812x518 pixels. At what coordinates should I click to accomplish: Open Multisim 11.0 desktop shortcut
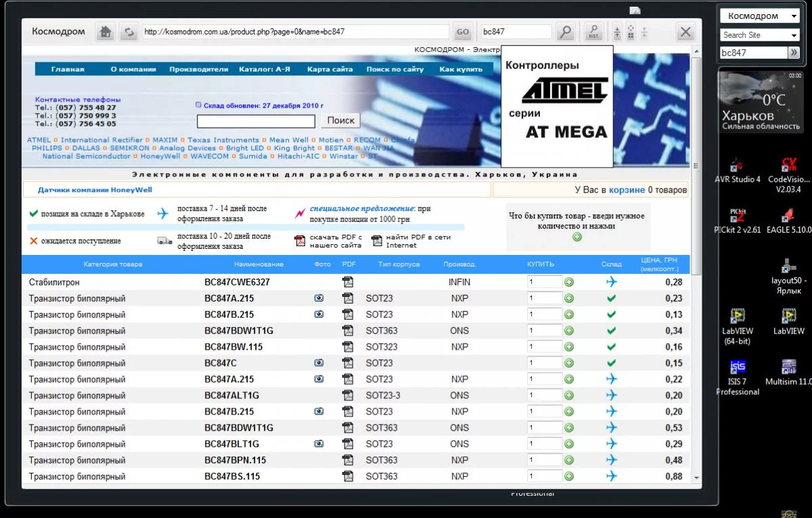pos(788,372)
